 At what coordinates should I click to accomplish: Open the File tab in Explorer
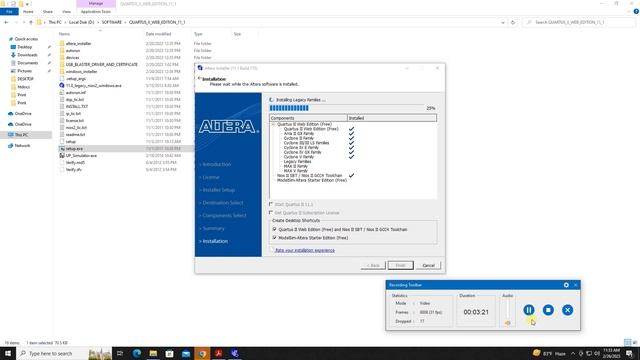click(x=9, y=11)
